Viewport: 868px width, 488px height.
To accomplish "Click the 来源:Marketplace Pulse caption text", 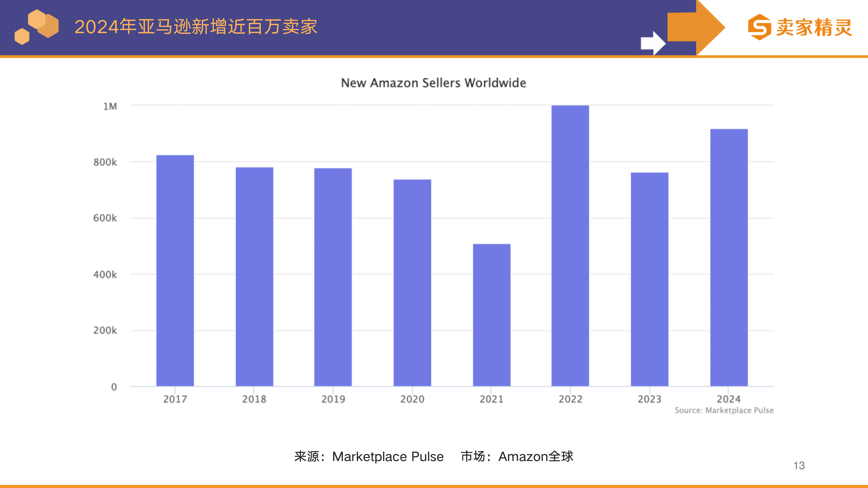I will 369,456.
